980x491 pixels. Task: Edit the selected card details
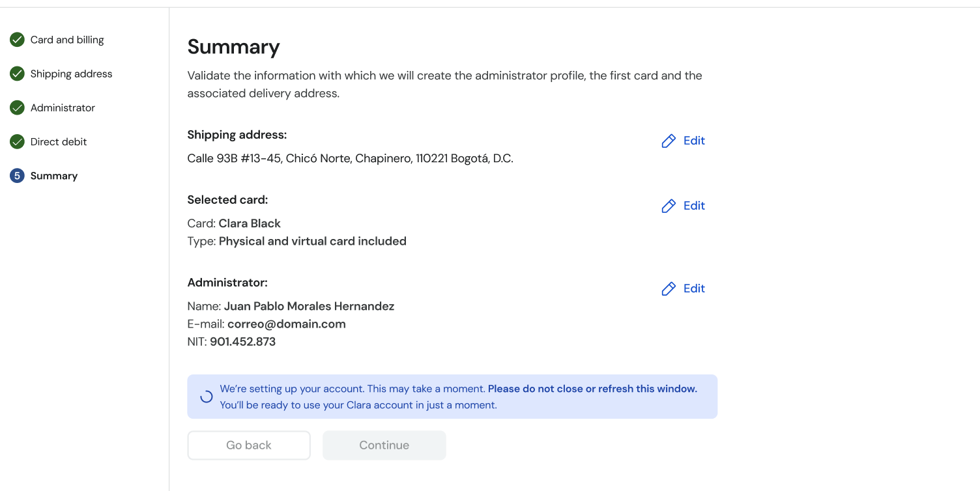[684, 206]
